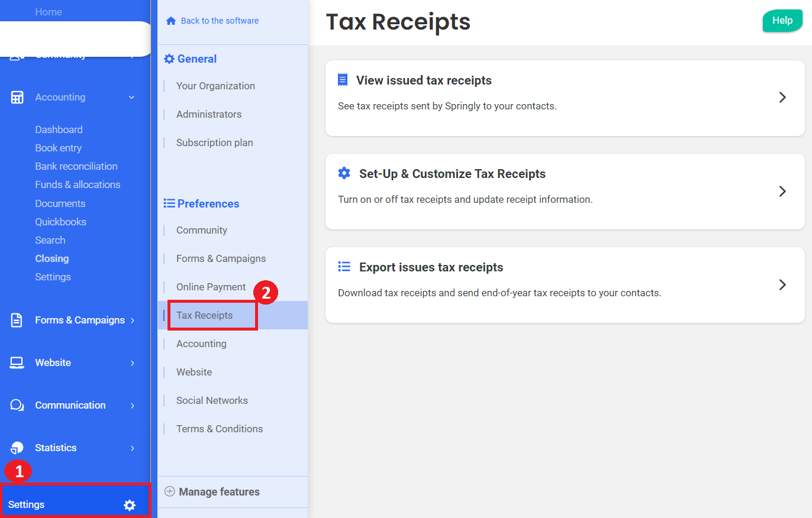Click the Website laptop icon
The image size is (812, 518).
tap(17, 363)
